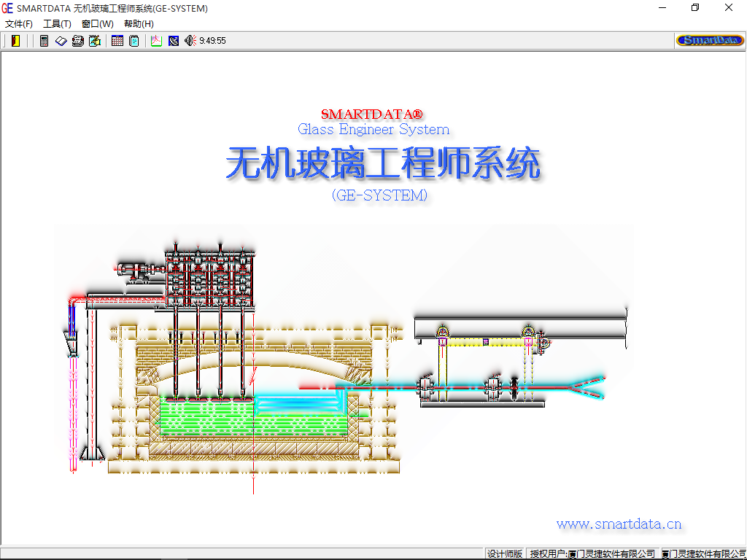Click the telephone toolbar icon
747x560 pixels.
click(77, 41)
